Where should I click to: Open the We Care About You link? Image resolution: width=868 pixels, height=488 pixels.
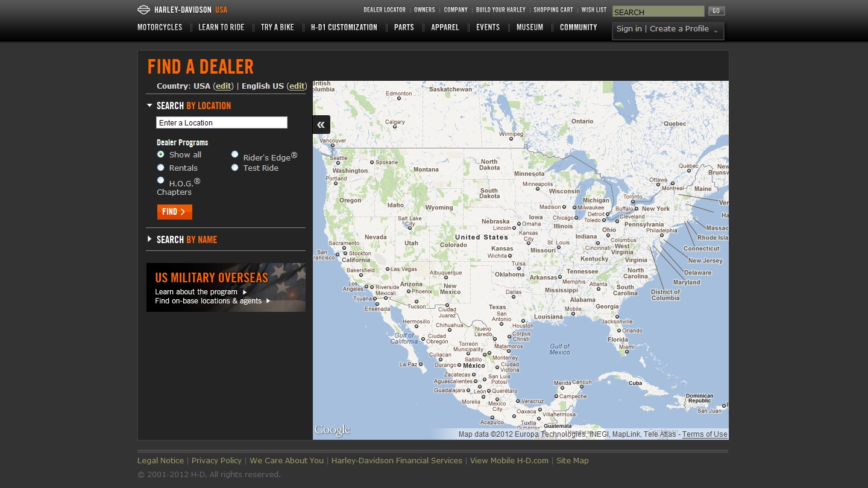[x=286, y=460]
